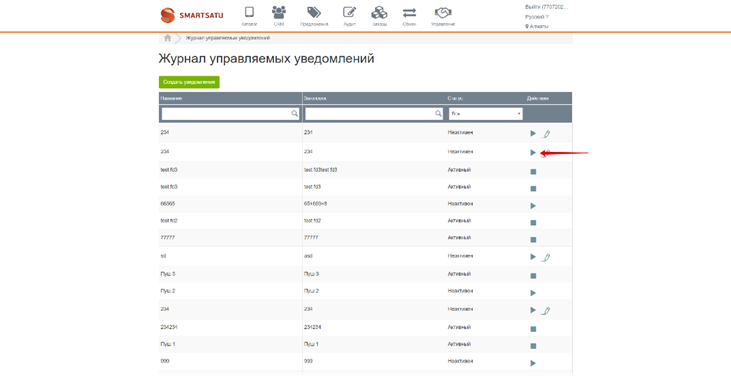Screen dimensions: 731x376
Task: Open the Статус filter dropdown
Action: pos(486,114)
